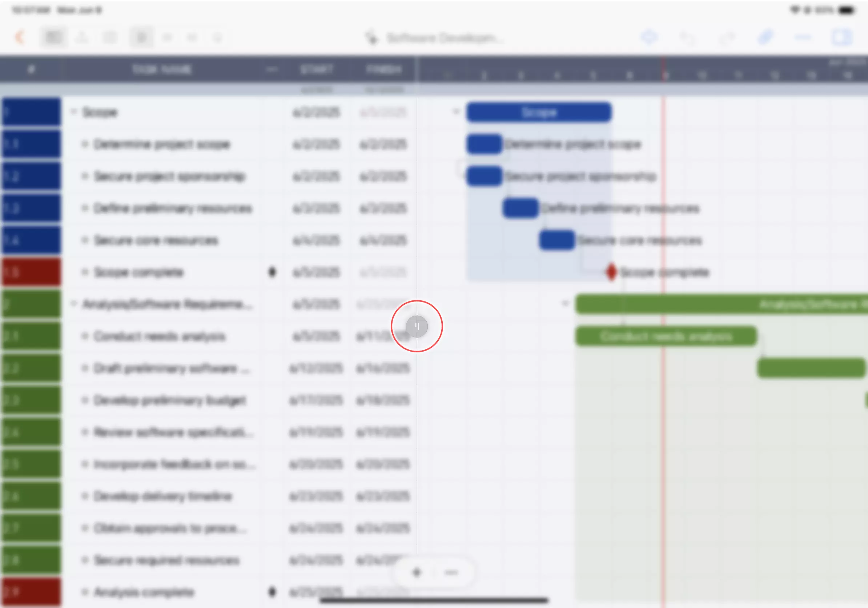Image resolution: width=868 pixels, height=608 pixels.
Task: Check the circle beside 'Secure core resources'
Action: coord(85,240)
